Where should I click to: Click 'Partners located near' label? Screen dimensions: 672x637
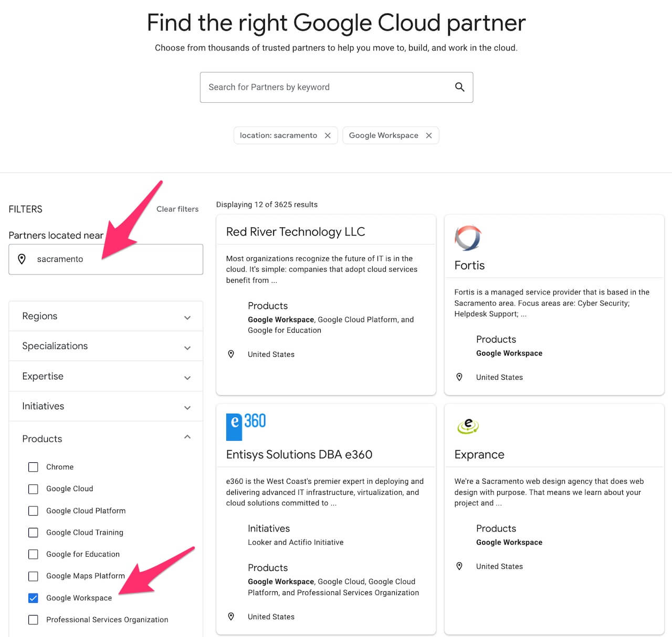tap(56, 235)
